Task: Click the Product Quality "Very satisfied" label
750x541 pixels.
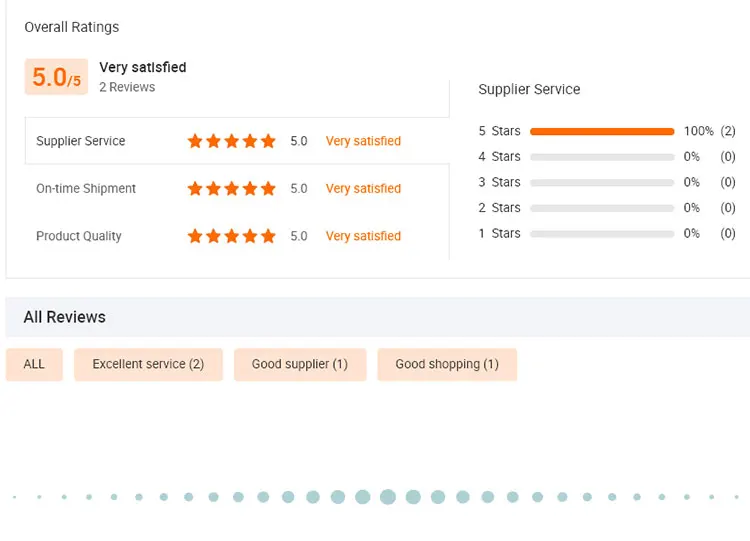Action: pyautogui.click(x=363, y=236)
